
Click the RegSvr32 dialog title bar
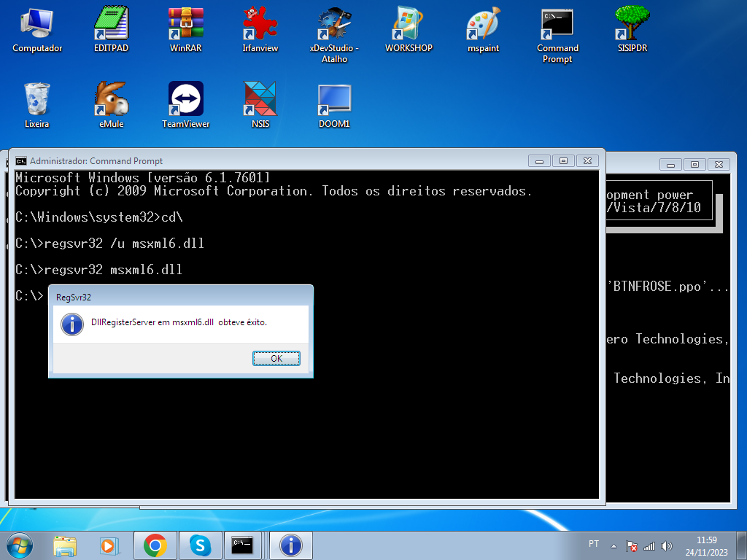[181, 297]
